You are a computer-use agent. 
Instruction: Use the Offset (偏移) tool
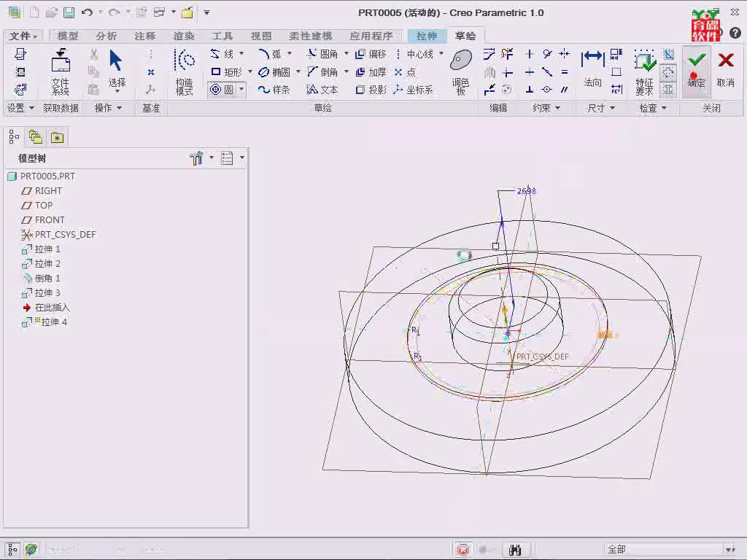point(371,54)
